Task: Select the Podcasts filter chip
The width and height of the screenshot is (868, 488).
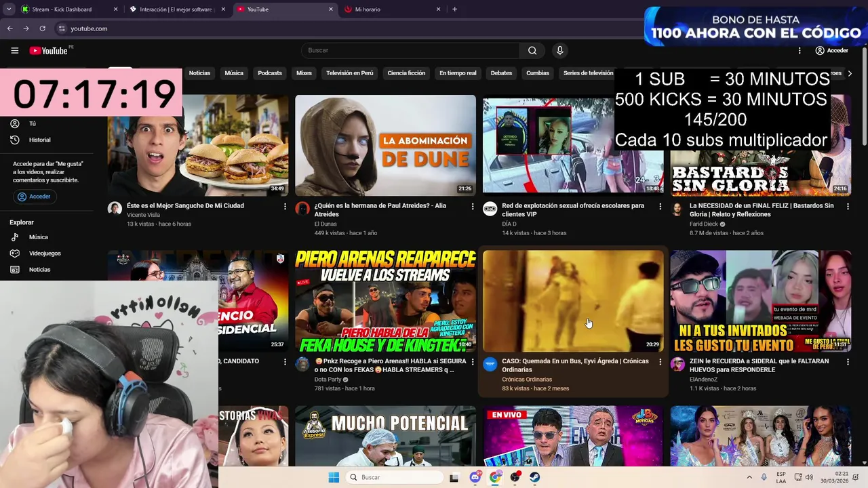Action: pyautogui.click(x=270, y=73)
